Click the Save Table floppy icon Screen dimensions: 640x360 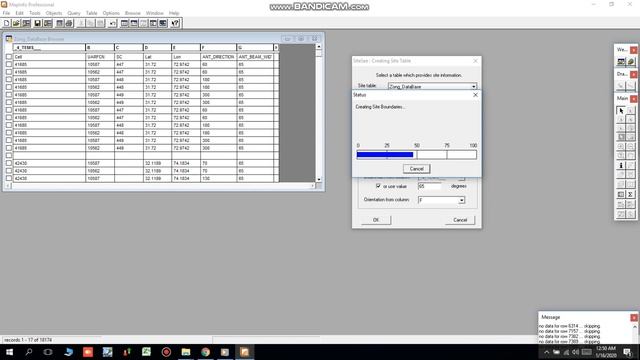[x=38, y=23]
